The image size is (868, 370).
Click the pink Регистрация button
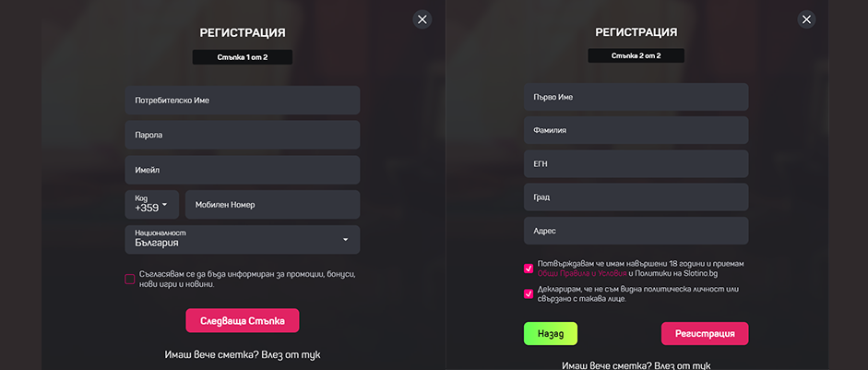704,333
